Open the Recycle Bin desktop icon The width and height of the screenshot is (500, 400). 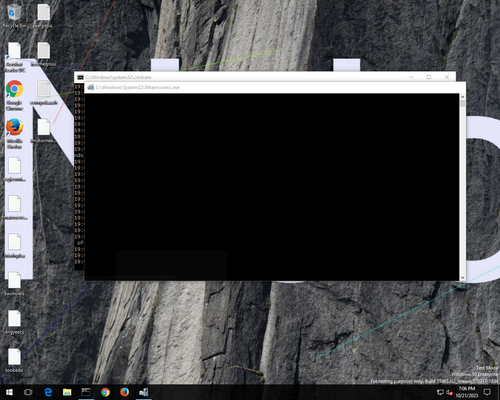[14, 16]
